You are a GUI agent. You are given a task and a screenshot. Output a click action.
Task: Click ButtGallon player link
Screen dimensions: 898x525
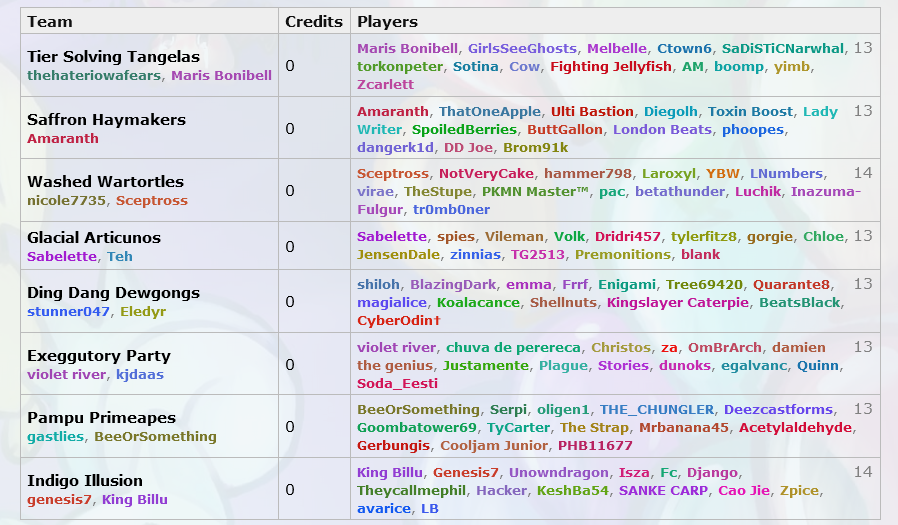(565, 129)
